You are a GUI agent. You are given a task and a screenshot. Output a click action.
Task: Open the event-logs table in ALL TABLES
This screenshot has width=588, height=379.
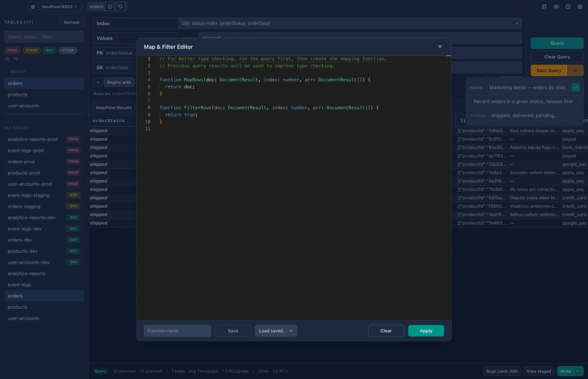pyautogui.click(x=44, y=285)
